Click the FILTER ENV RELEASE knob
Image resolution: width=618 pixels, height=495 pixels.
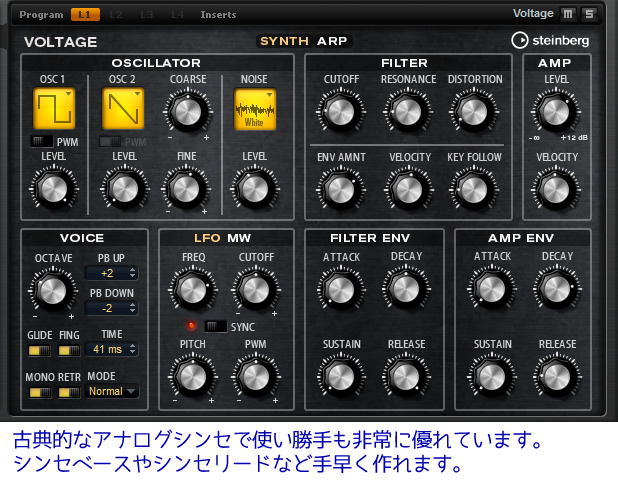pos(406,376)
